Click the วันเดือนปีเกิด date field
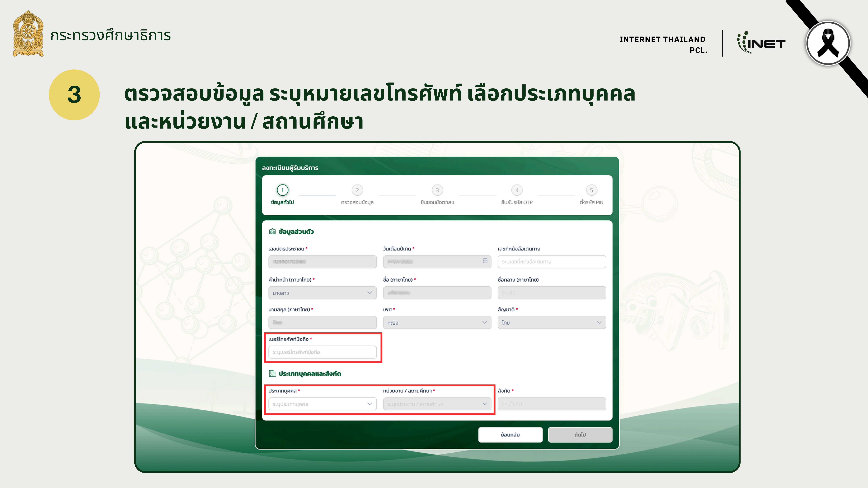The image size is (868, 488). (437, 262)
